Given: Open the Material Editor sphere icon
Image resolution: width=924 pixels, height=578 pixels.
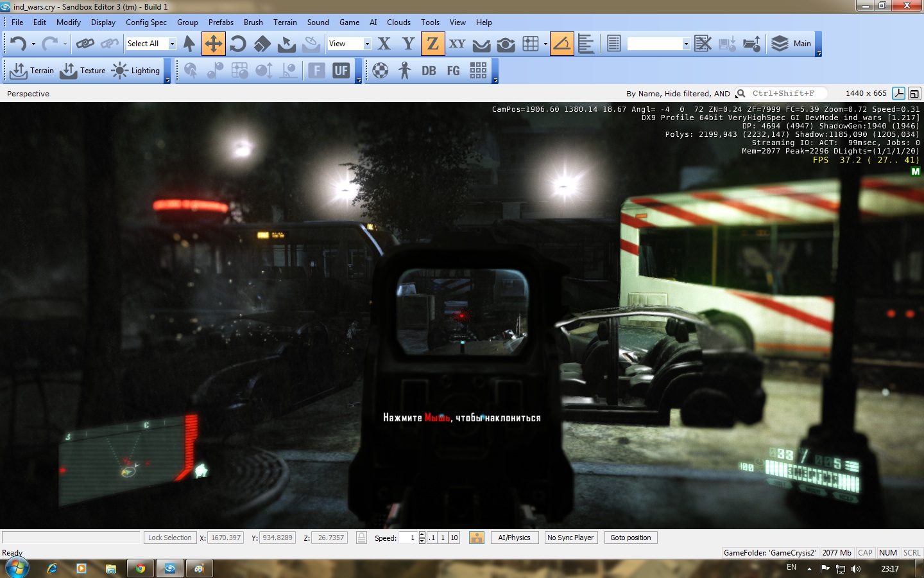Looking at the screenshot, I should (381, 71).
